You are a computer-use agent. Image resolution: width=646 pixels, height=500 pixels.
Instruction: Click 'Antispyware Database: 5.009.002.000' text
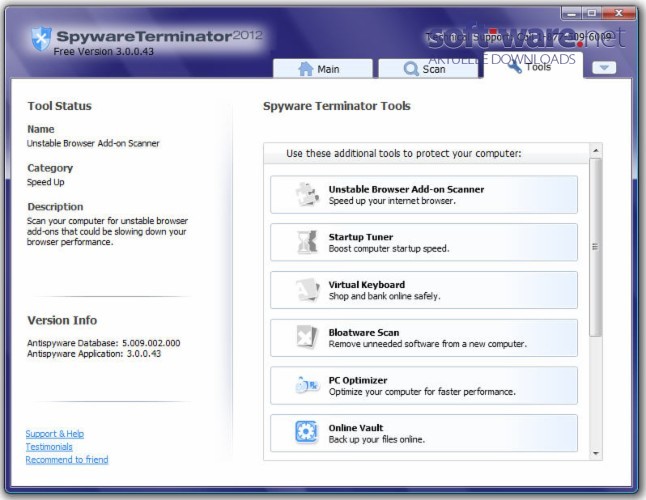103,343
